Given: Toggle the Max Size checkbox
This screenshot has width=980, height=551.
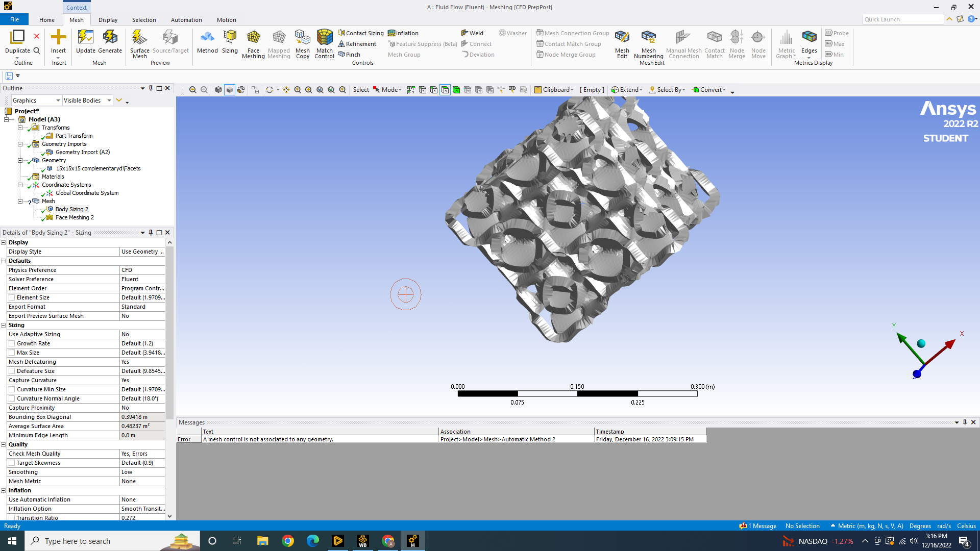Looking at the screenshot, I should (12, 353).
